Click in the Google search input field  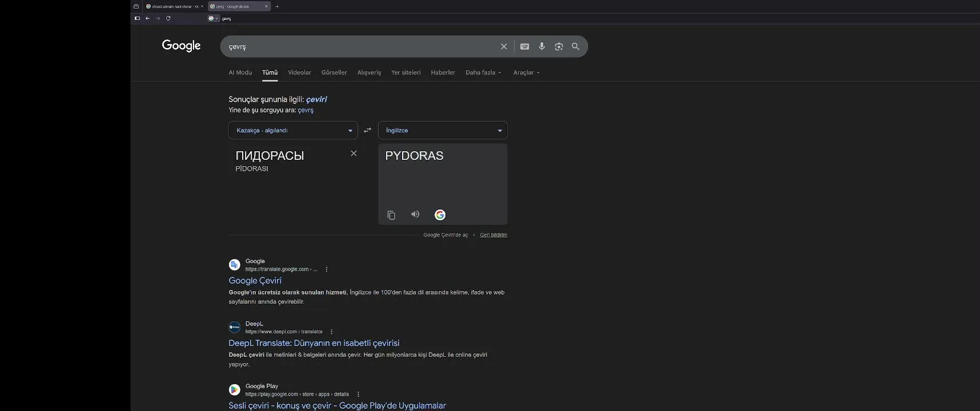360,47
